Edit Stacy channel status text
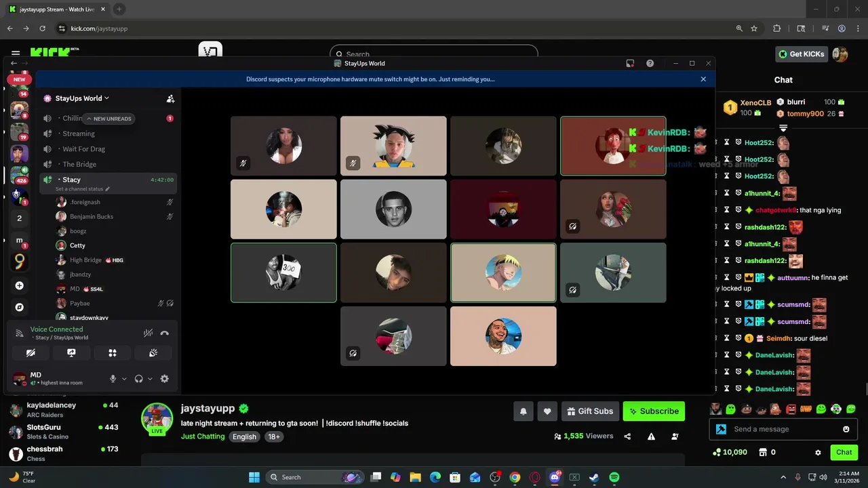 83,189
